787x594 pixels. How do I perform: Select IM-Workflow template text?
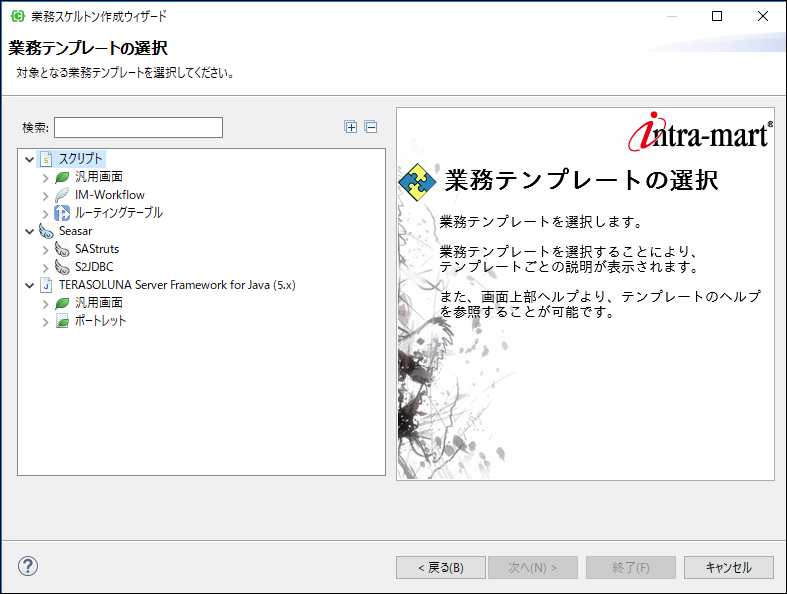point(110,195)
